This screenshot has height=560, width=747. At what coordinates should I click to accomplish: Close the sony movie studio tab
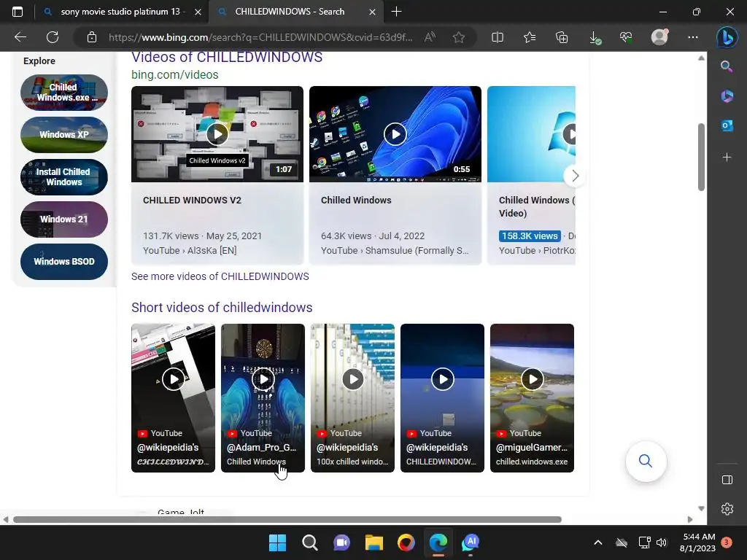click(x=198, y=12)
